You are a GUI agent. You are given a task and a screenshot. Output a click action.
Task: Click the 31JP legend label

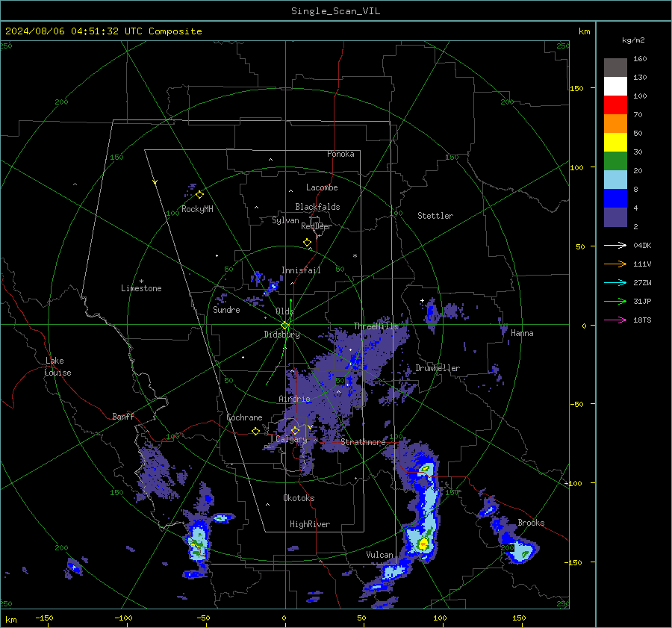[642, 302]
